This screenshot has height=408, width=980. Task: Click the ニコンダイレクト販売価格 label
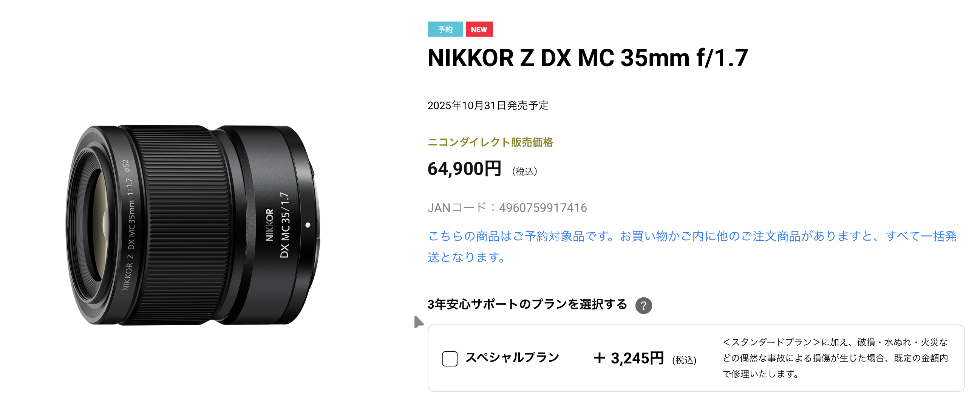(490, 142)
